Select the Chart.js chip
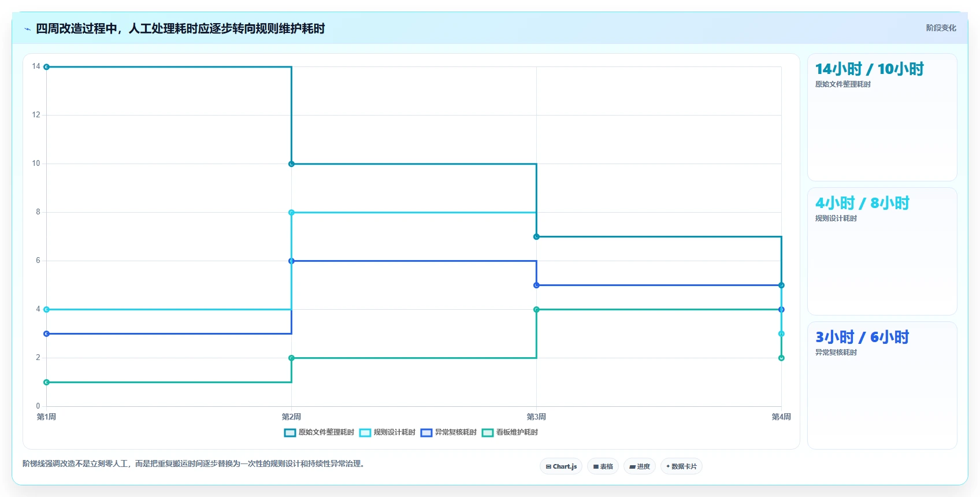 pos(561,466)
